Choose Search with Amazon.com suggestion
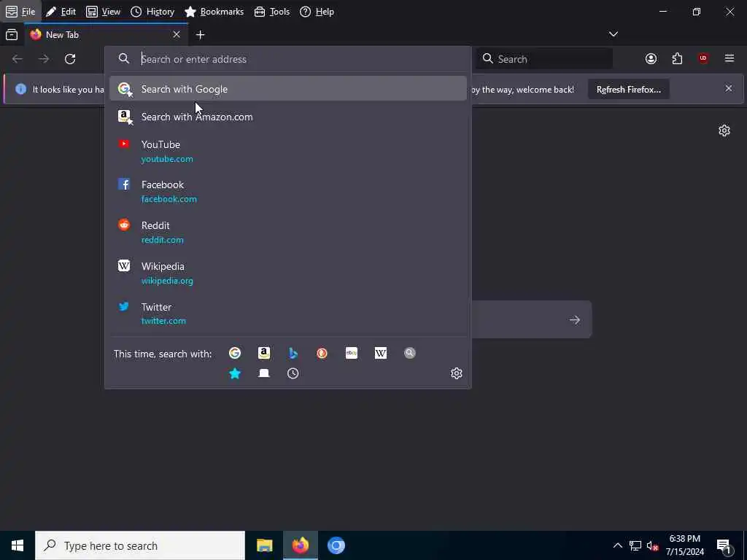The height and width of the screenshot is (560, 747). pos(287,117)
